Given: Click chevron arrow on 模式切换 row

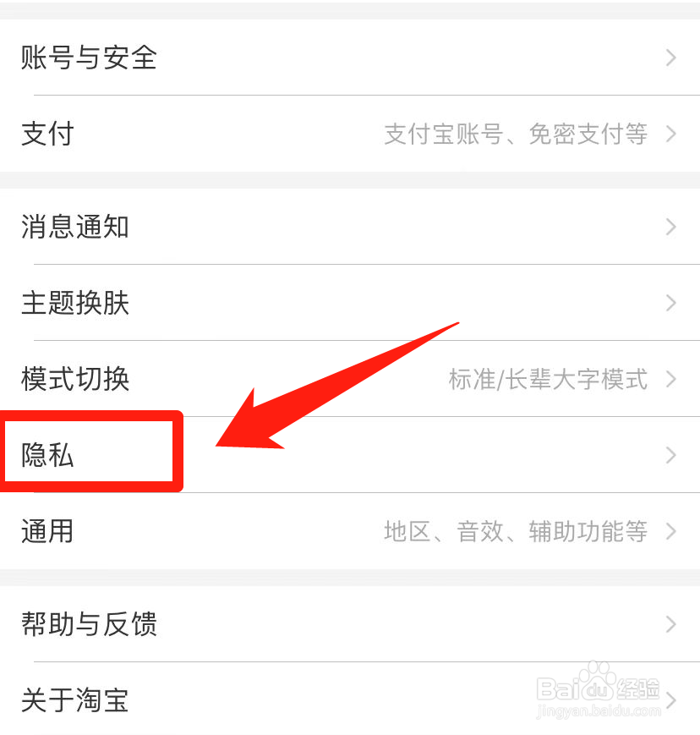Looking at the screenshot, I should (671, 379).
